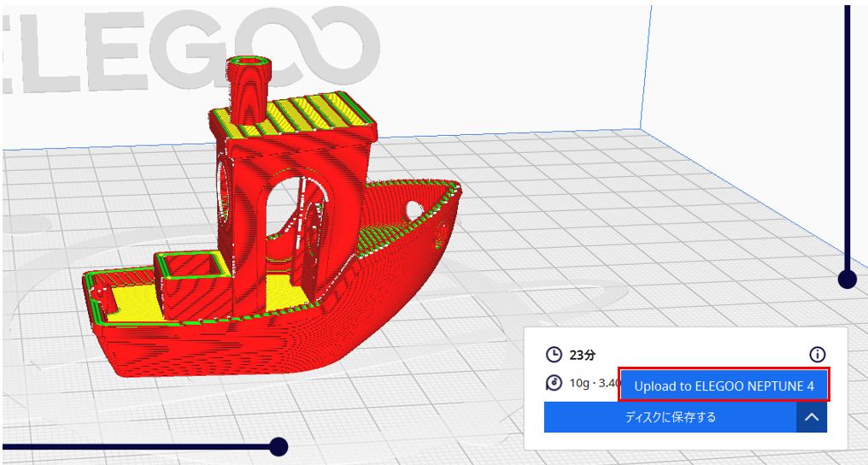Screen dimensions: 868x465
Task: Click the vertical layer slider handle
Action: 847,279
